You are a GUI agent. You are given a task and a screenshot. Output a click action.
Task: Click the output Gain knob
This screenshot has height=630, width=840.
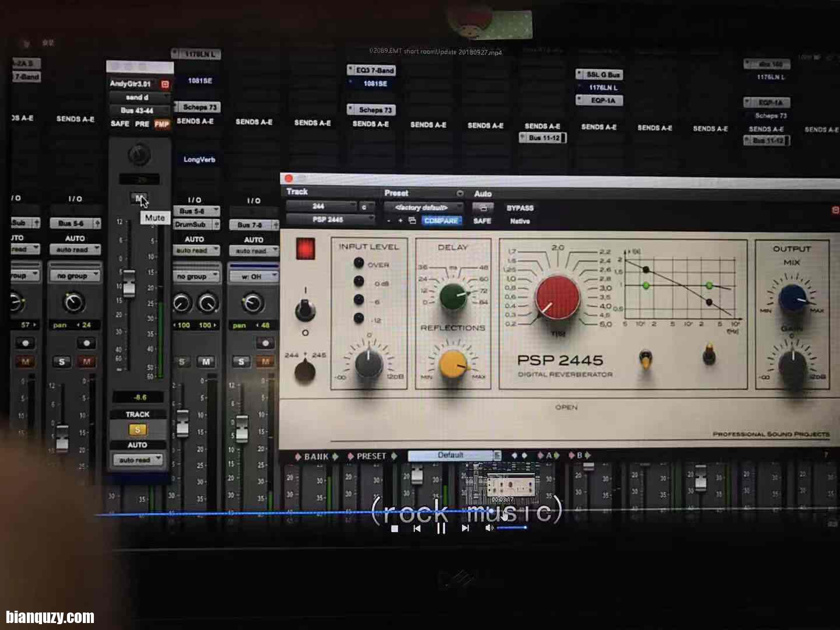pos(793,365)
